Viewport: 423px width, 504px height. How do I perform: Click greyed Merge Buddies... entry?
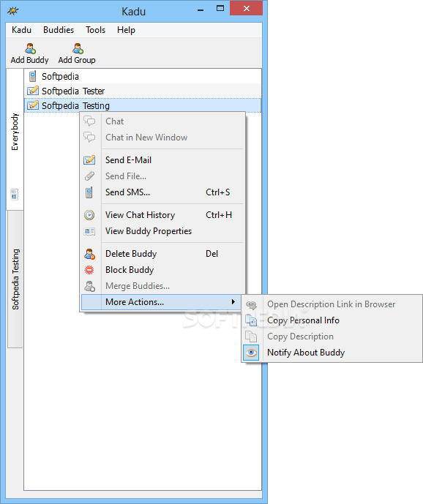coord(162,286)
